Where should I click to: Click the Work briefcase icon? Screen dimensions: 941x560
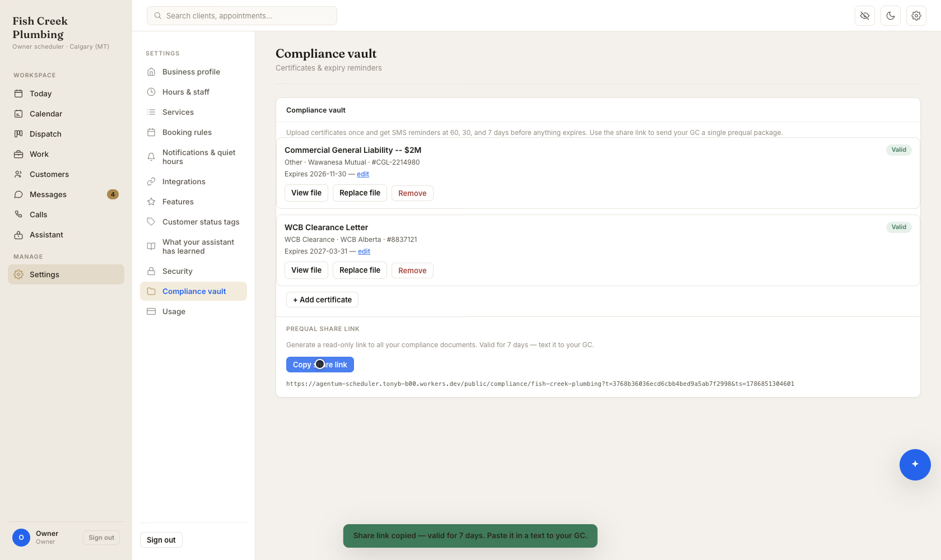coord(18,154)
